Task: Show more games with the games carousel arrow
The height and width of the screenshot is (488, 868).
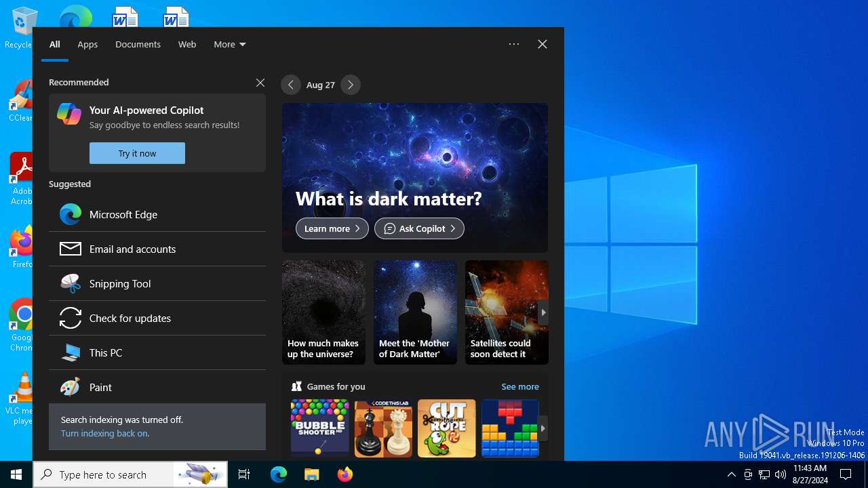Action: (x=542, y=428)
